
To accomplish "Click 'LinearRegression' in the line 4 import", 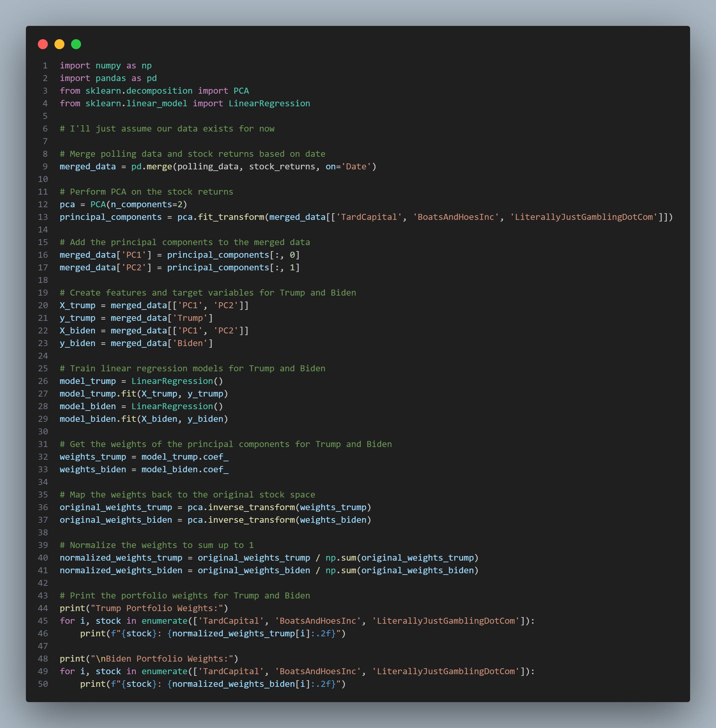I will pyautogui.click(x=269, y=103).
